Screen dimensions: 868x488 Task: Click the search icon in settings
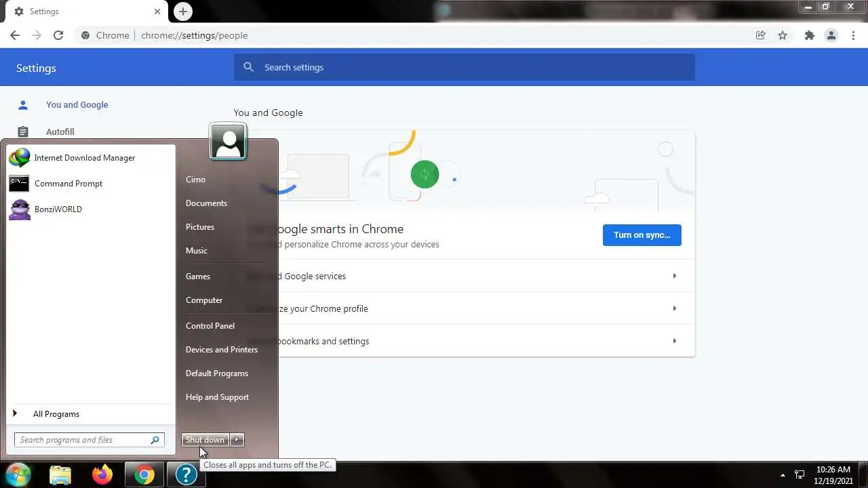coord(249,67)
